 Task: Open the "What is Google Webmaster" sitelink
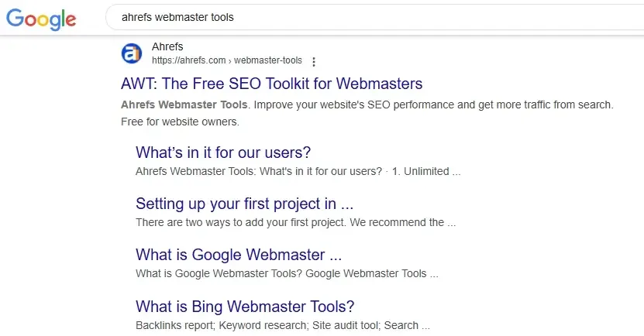point(238,255)
